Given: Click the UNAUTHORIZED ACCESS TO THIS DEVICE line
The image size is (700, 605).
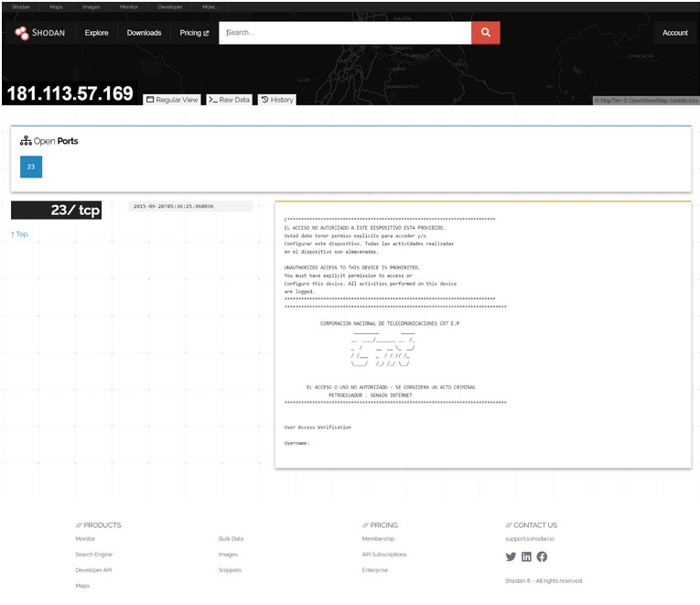Looking at the screenshot, I should click(351, 267).
